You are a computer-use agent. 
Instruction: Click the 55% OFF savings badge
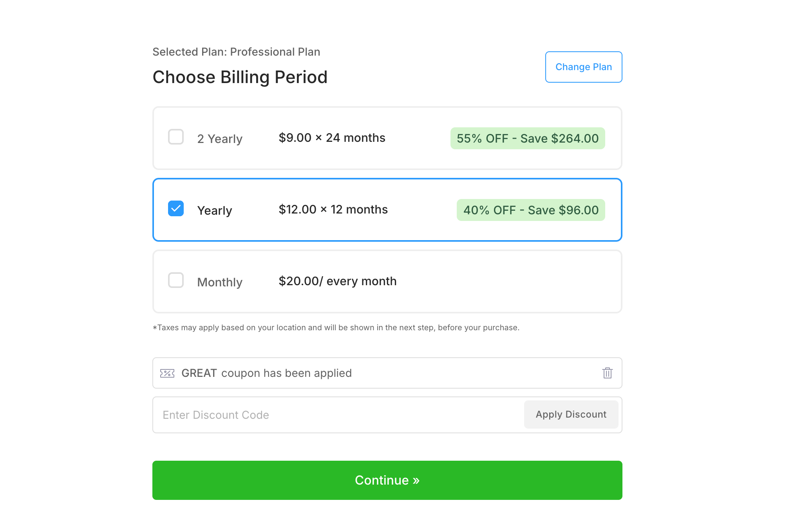[x=527, y=138]
